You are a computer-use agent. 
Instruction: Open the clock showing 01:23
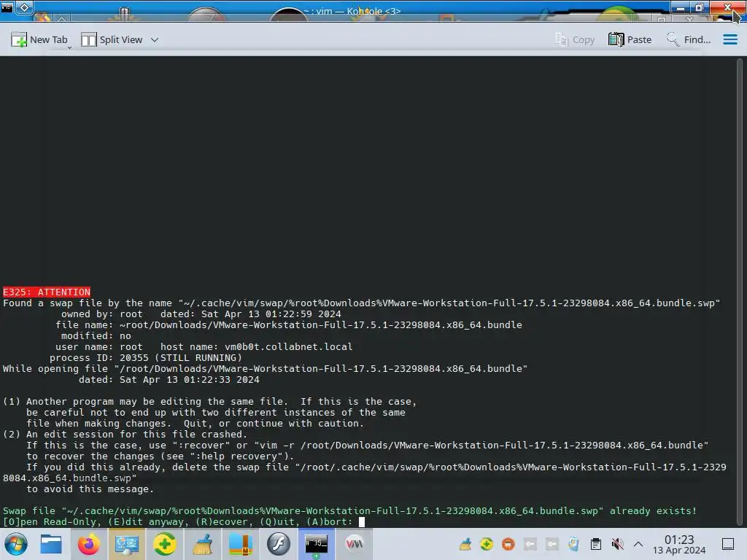click(x=679, y=544)
